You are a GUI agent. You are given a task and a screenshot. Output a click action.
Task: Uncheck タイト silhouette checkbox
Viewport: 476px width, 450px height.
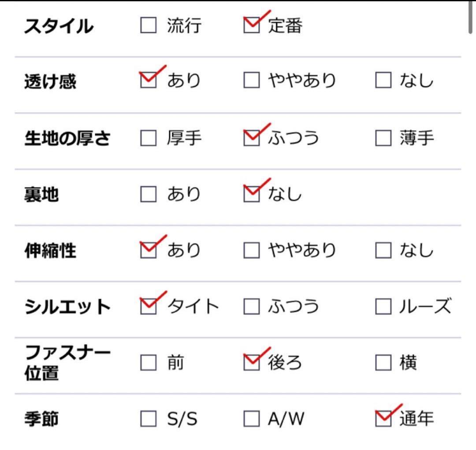(x=148, y=306)
